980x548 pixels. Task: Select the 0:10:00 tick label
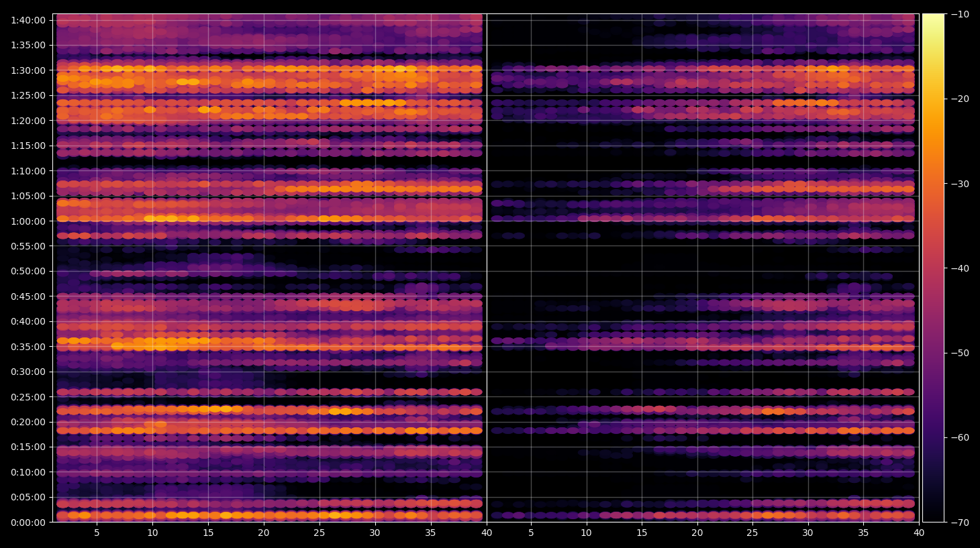pyautogui.click(x=28, y=472)
